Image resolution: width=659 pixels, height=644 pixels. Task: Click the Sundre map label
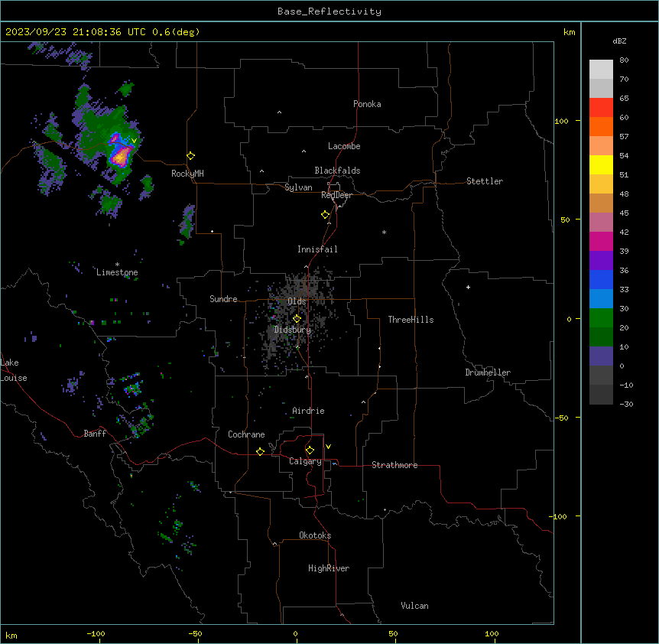pos(223,299)
